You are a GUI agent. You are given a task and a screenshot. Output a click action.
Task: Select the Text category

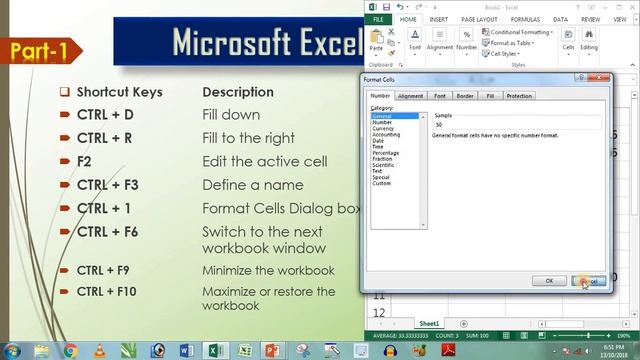pyautogui.click(x=377, y=171)
